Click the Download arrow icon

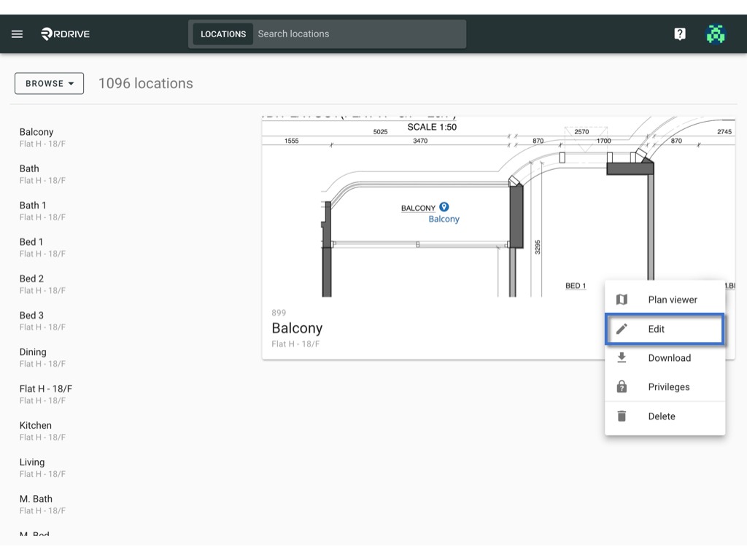622,357
